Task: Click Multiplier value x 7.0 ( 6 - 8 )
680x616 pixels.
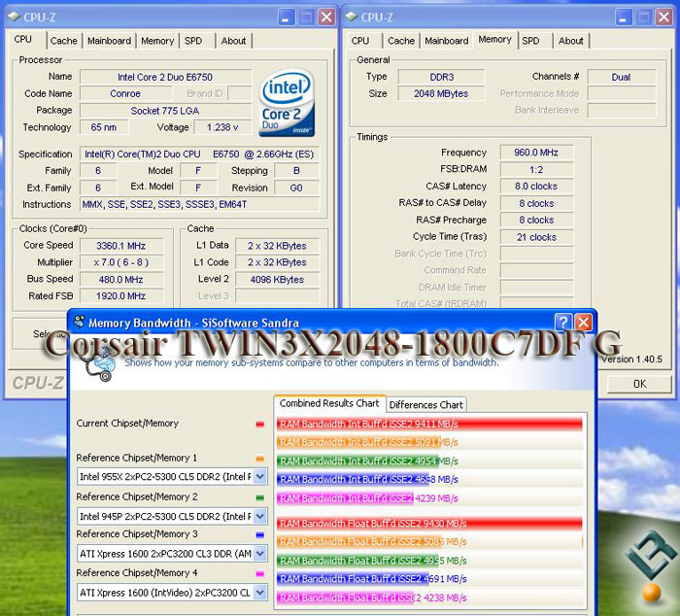Action: pos(121,262)
